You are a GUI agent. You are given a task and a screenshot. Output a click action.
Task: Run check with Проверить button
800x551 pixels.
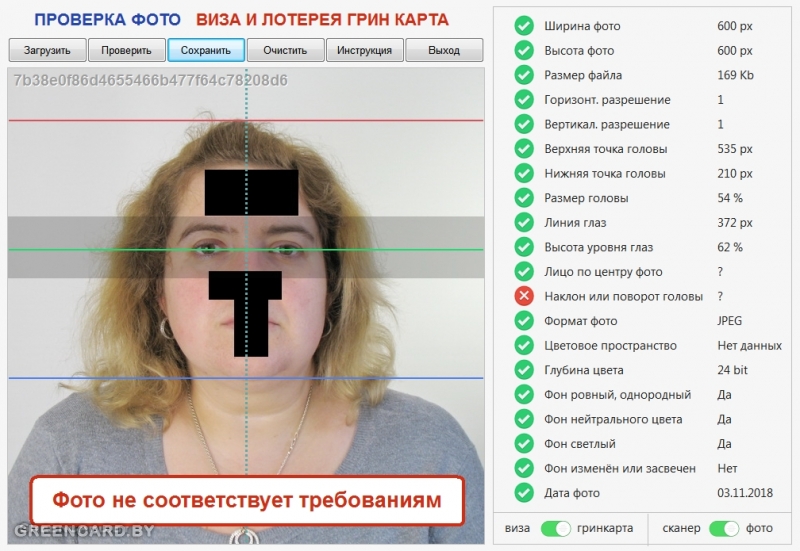(127, 50)
